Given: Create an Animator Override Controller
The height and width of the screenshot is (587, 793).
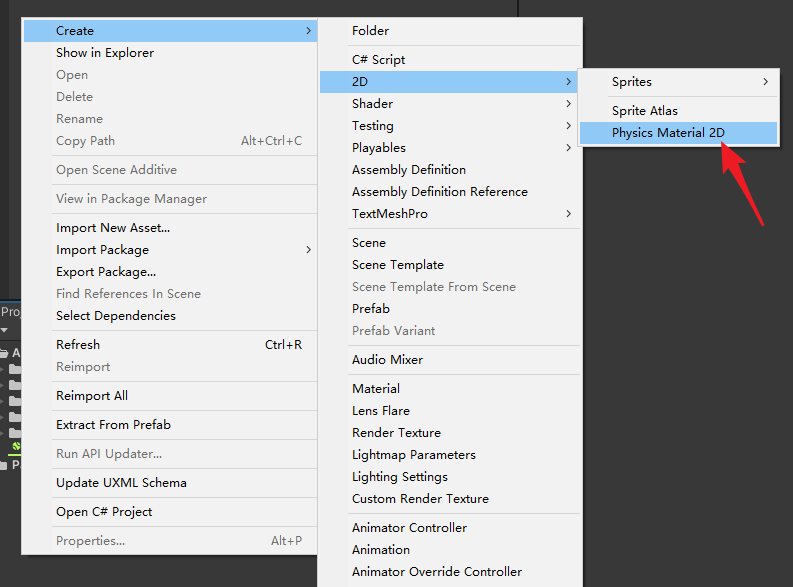Looking at the screenshot, I should tap(449, 572).
